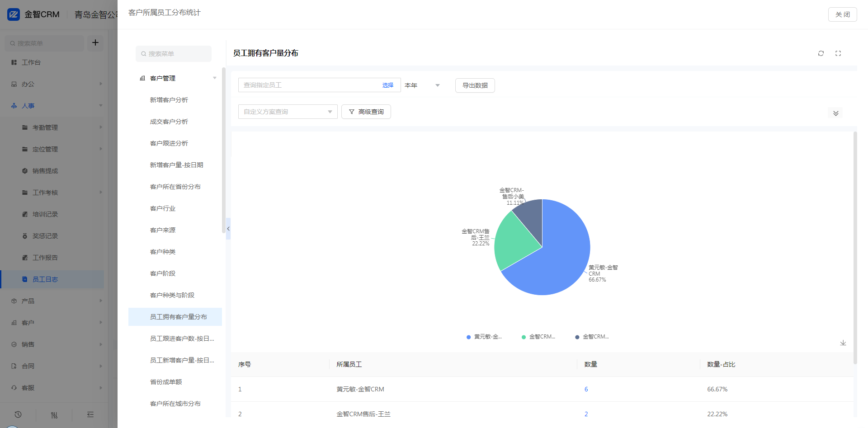Click the 关闭 button
Viewport: 868px width, 428px height.
tap(842, 14)
